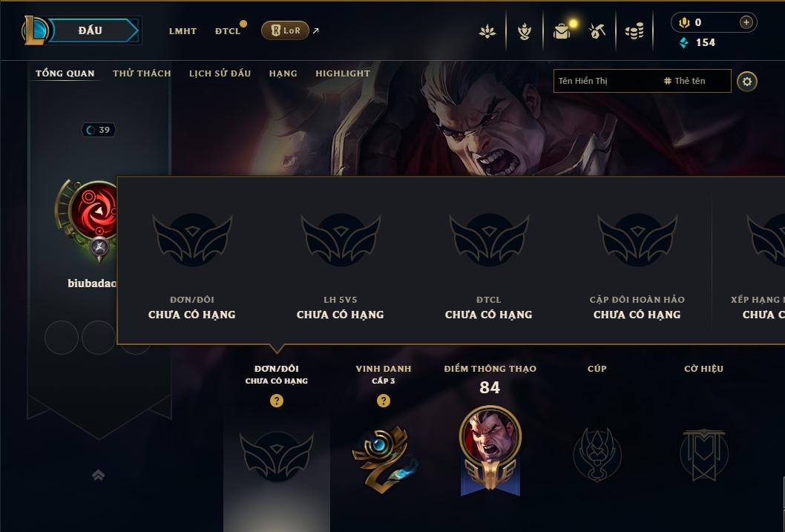Open the missions briefcase icon

[x=562, y=31]
